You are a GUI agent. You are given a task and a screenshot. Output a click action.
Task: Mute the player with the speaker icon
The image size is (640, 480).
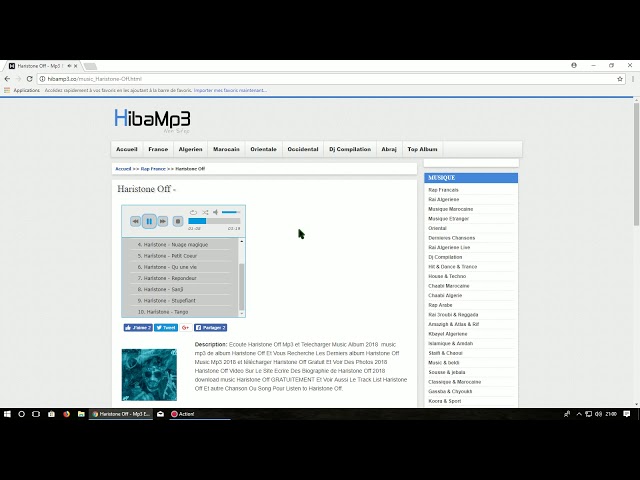point(216,212)
